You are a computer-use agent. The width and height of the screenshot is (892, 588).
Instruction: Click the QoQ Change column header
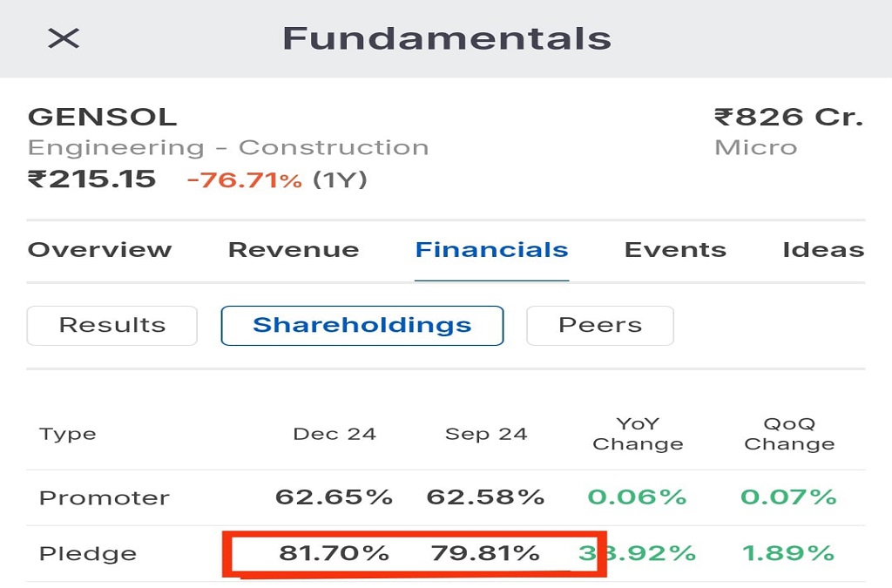pyautogui.click(x=789, y=434)
